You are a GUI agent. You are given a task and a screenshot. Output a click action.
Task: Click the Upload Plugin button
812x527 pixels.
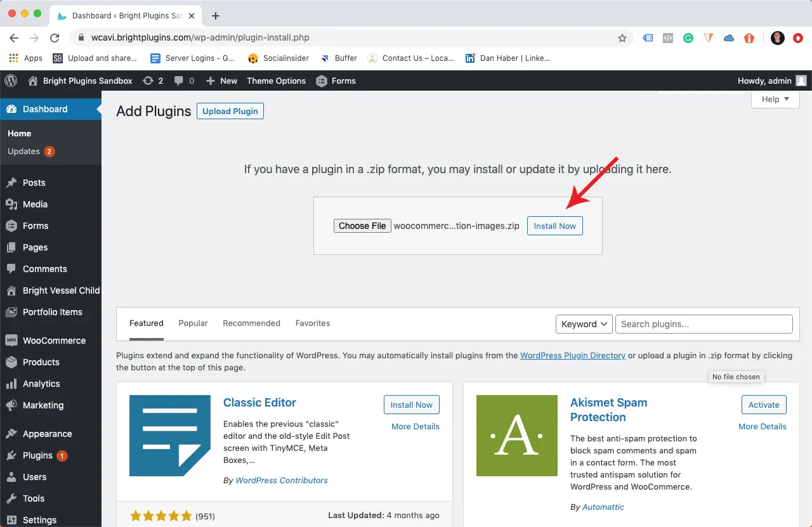(x=230, y=111)
